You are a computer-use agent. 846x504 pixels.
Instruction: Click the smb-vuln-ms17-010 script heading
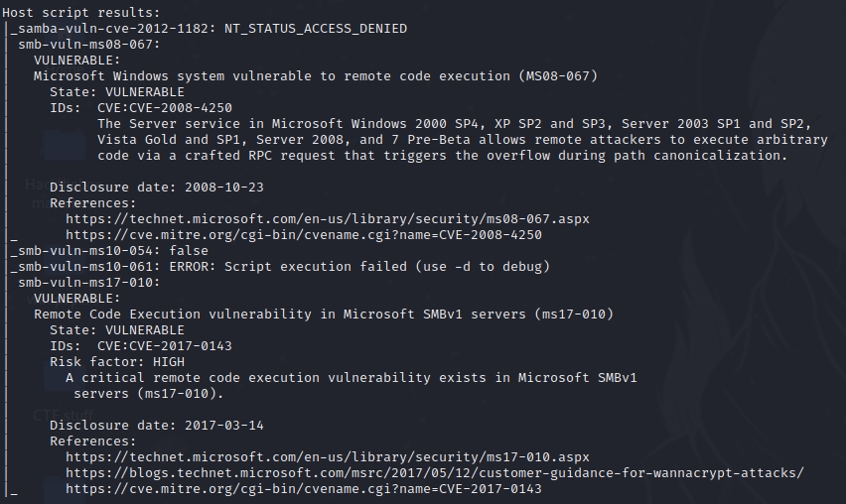pos(89,283)
